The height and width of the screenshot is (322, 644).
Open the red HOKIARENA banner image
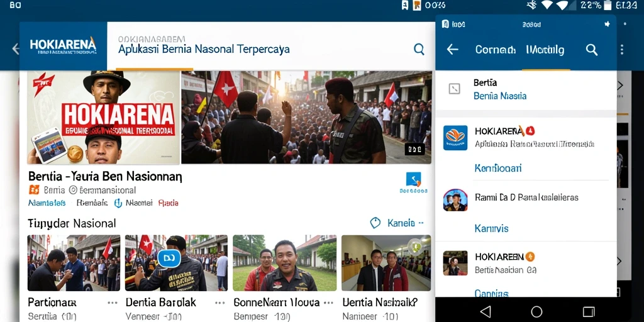104,118
